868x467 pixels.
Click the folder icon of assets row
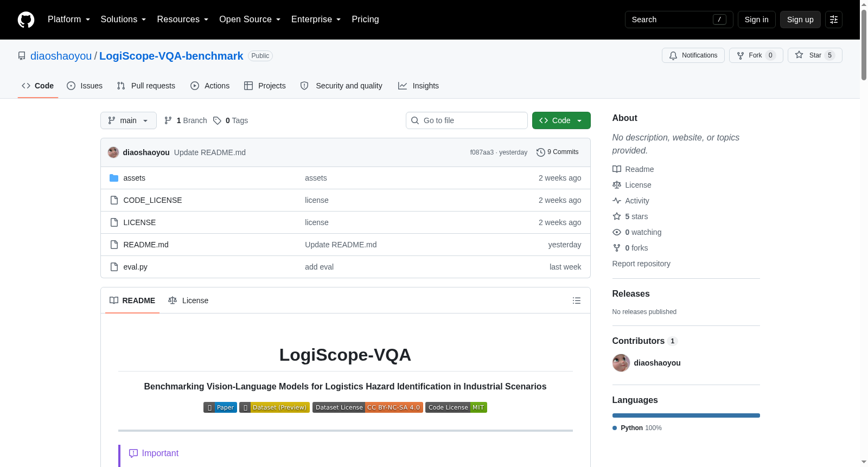point(114,178)
